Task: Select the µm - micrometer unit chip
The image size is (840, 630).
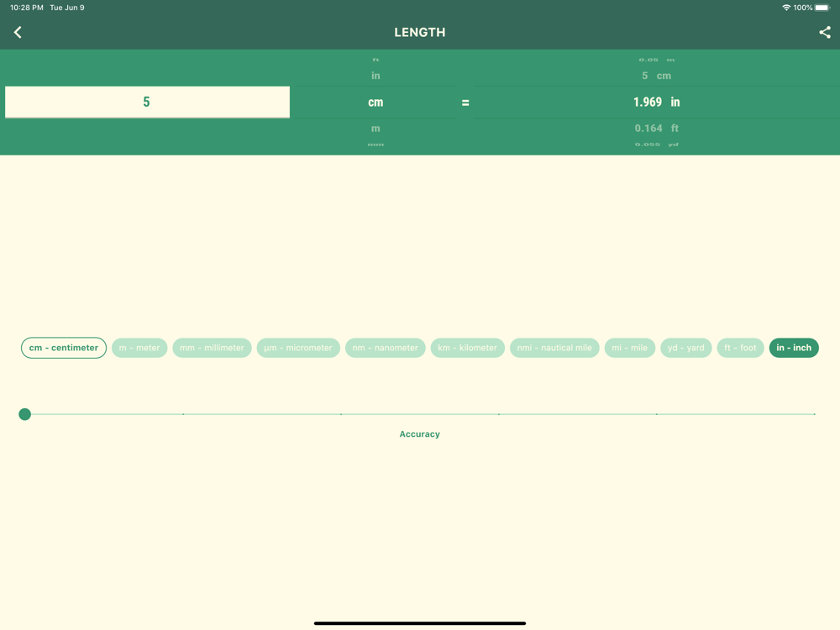Action: point(298,348)
